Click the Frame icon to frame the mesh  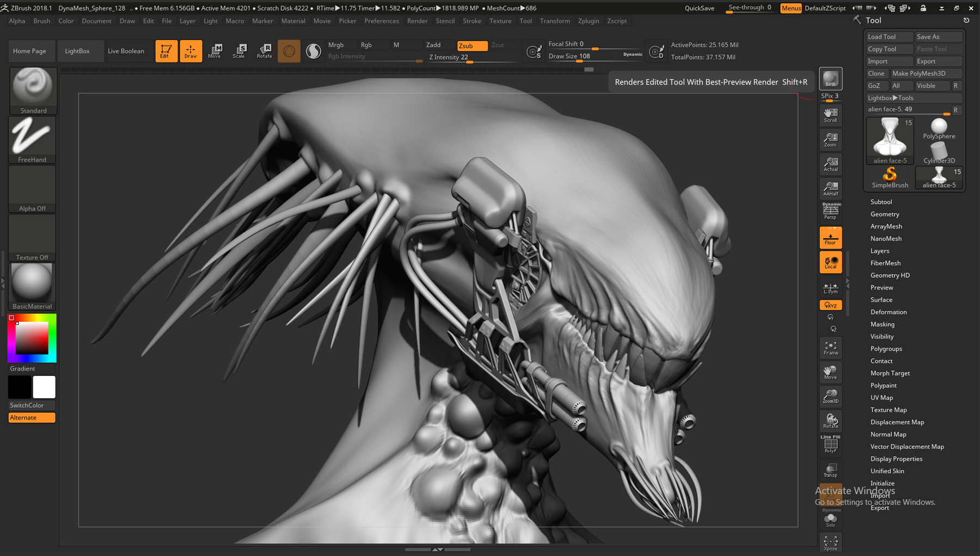tap(830, 347)
